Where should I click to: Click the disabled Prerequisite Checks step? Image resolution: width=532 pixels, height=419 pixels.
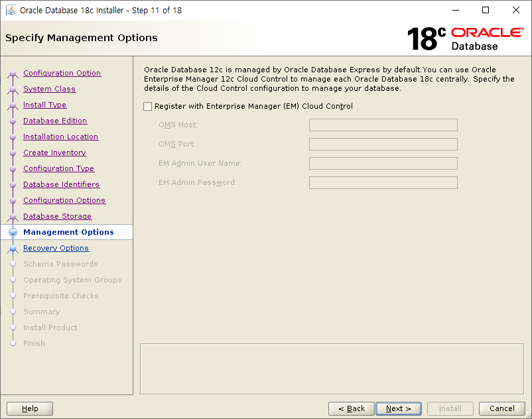click(x=61, y=296)
